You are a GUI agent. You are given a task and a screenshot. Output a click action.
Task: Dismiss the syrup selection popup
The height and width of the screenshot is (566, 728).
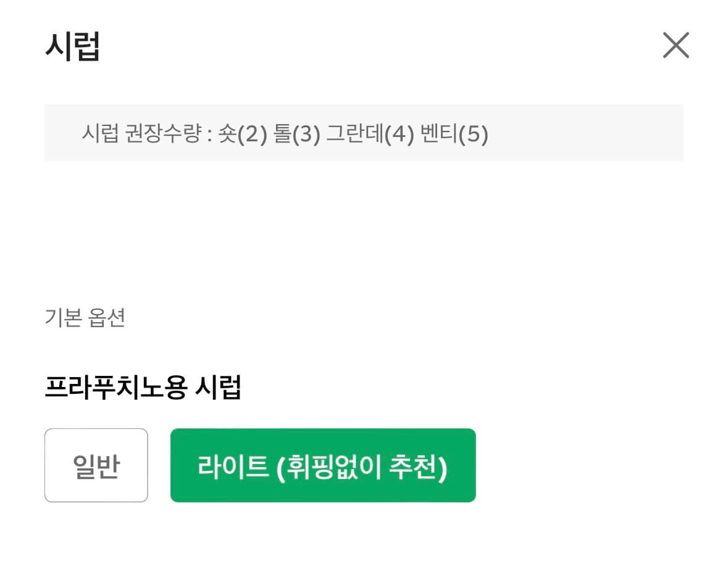pos(677,44)
